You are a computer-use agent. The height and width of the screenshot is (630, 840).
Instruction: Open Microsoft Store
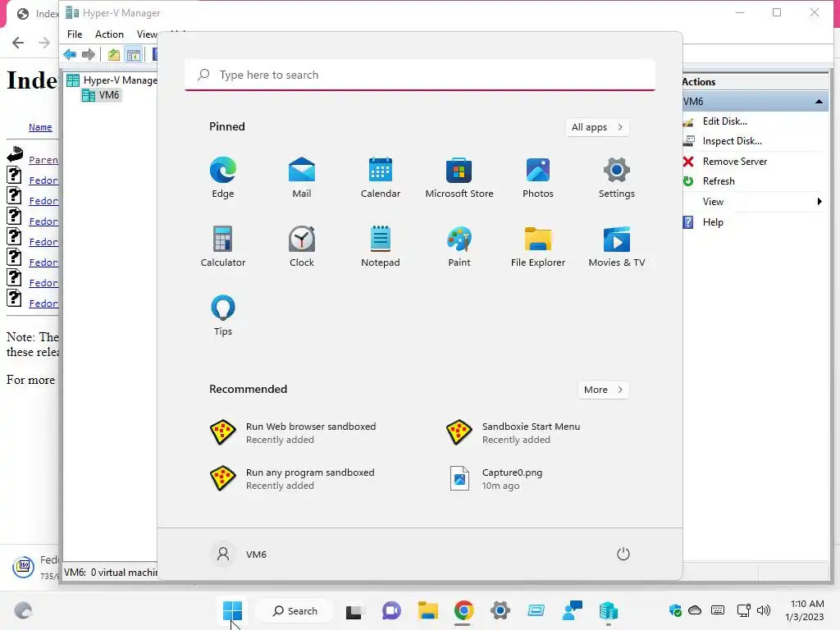[459, 177]
